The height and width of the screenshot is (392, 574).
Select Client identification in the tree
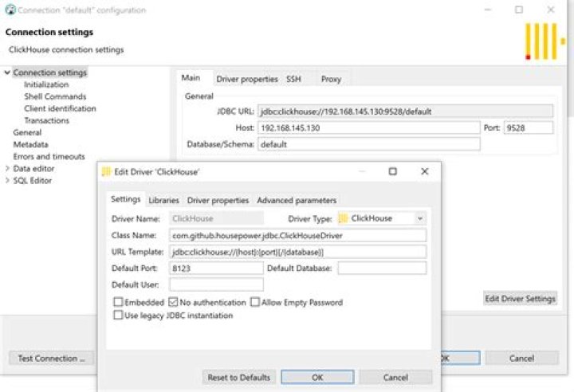pos(60,108)
